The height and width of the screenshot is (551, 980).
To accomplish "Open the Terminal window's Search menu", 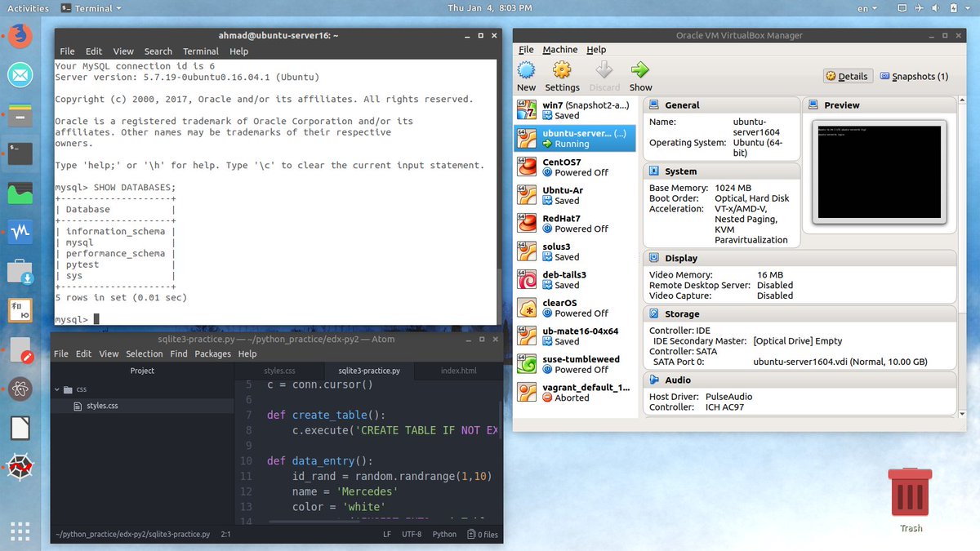I will coord(158,51).
